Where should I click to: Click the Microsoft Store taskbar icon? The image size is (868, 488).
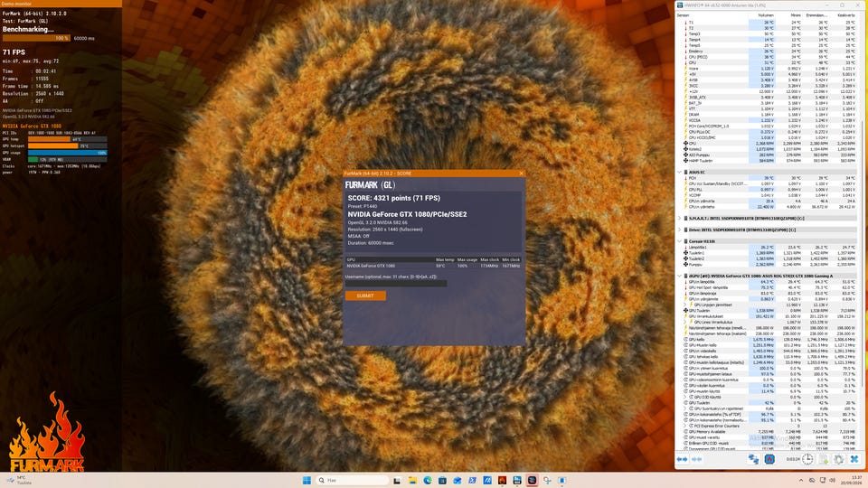point(442,480)
